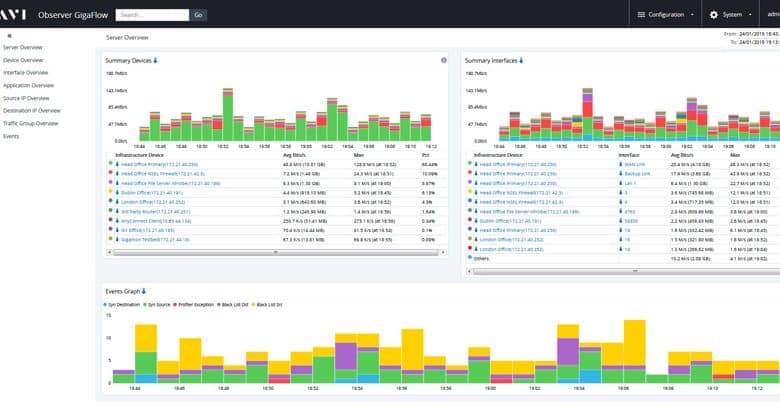Image resolution: width=780 pixels, height=402 pixels.
Task: Toggle Black List Dst series in Events legend
Action: point(232,304)
